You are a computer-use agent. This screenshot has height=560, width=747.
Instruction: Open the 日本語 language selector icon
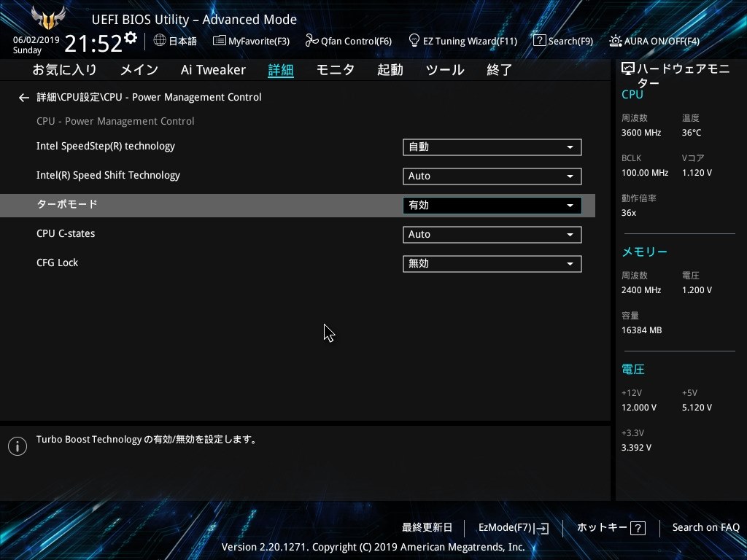tap(160, 42)
